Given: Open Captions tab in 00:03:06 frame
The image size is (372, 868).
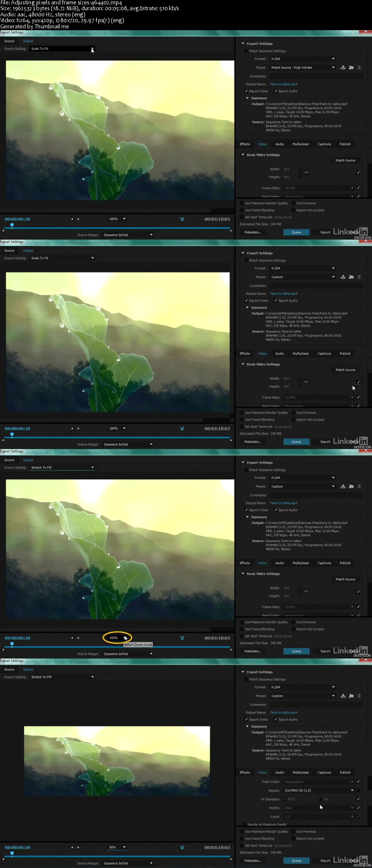Looking at the screenshot, I should (324, 563).
